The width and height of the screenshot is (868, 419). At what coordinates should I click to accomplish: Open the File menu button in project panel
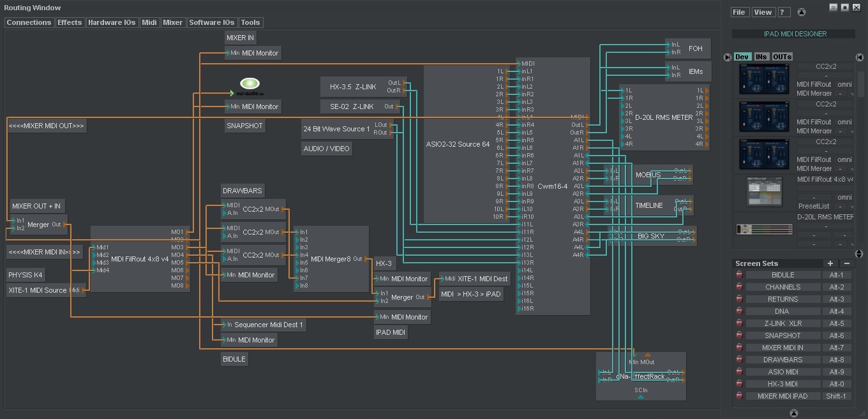pyautogui.click(x=739, y=12)
